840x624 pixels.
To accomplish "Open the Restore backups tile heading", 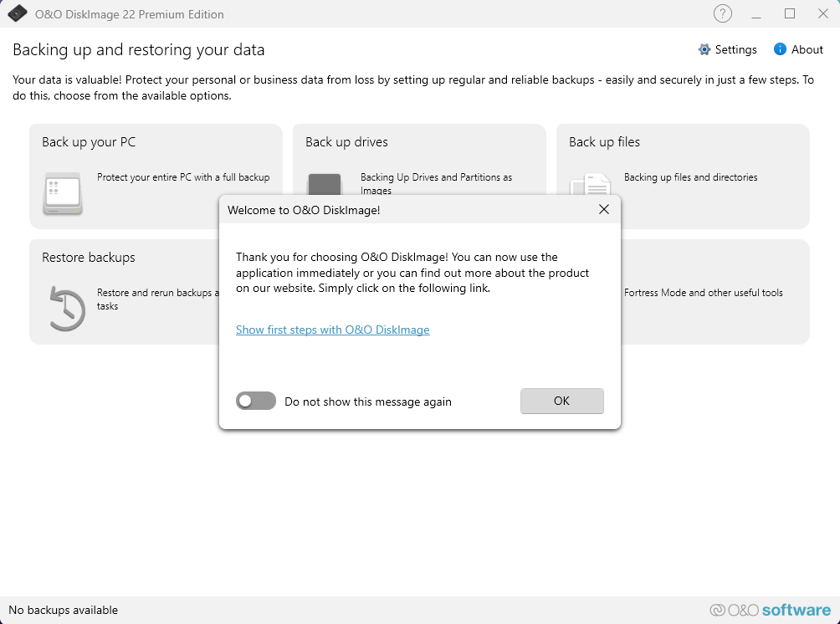I will pyautogui.click(x=89, y=258).
